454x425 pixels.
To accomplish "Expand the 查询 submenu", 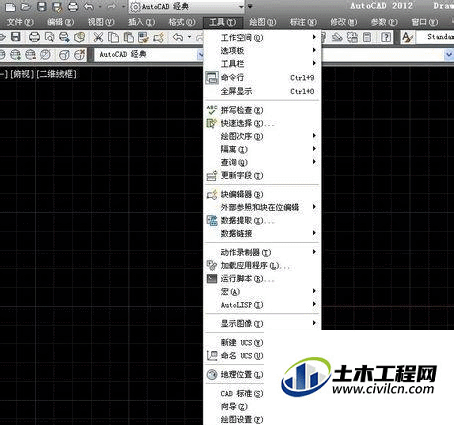I will coord(262,162).
